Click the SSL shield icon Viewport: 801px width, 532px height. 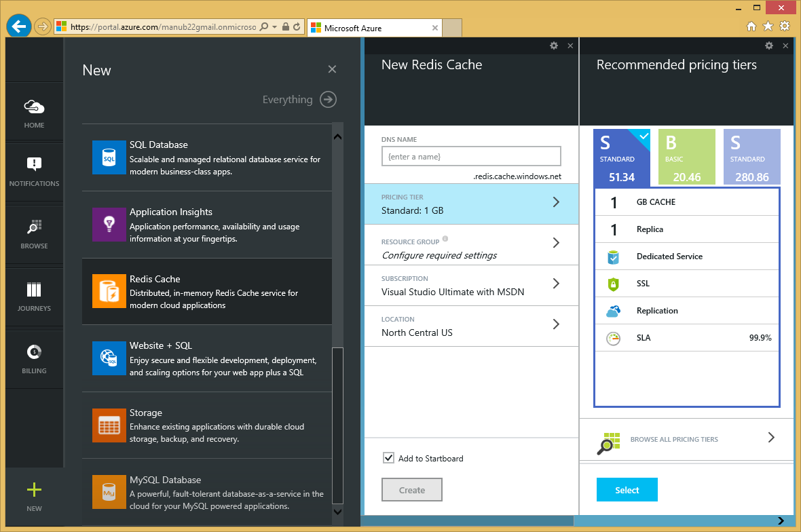click(613, 284)
